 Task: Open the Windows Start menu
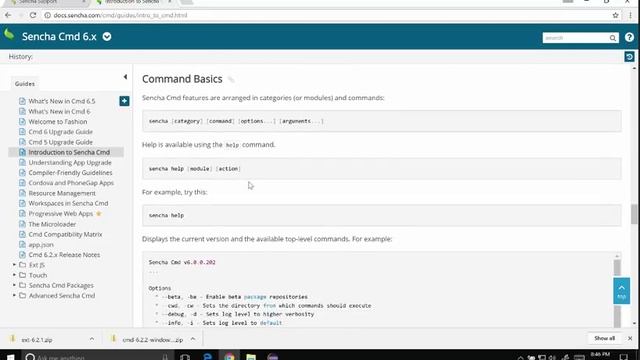[10, 357]
